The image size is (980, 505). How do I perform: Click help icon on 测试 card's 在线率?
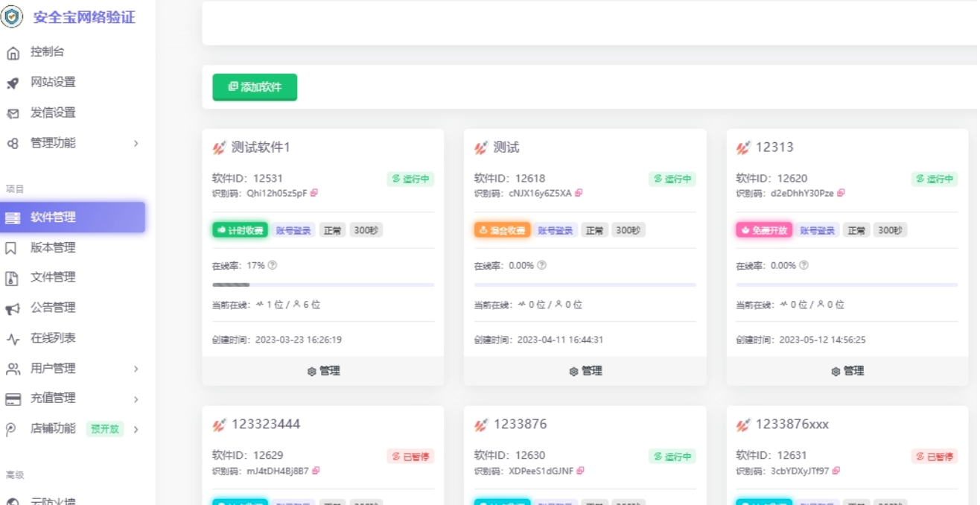coord(541,265)
